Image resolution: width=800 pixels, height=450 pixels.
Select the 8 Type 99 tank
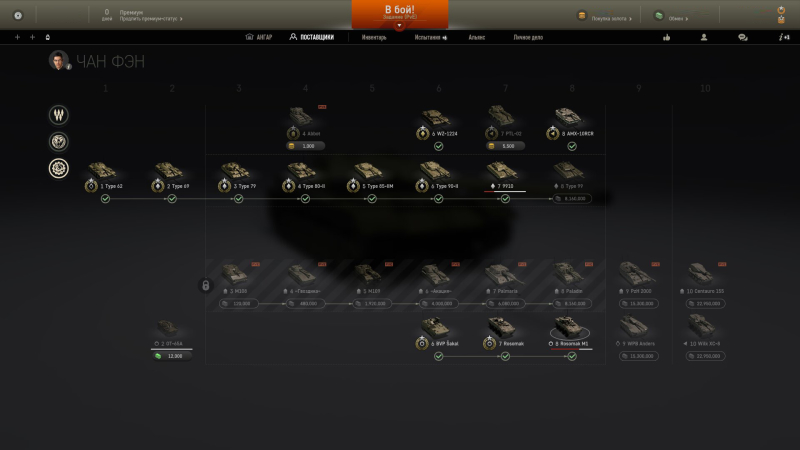click(x=570, y=176)
